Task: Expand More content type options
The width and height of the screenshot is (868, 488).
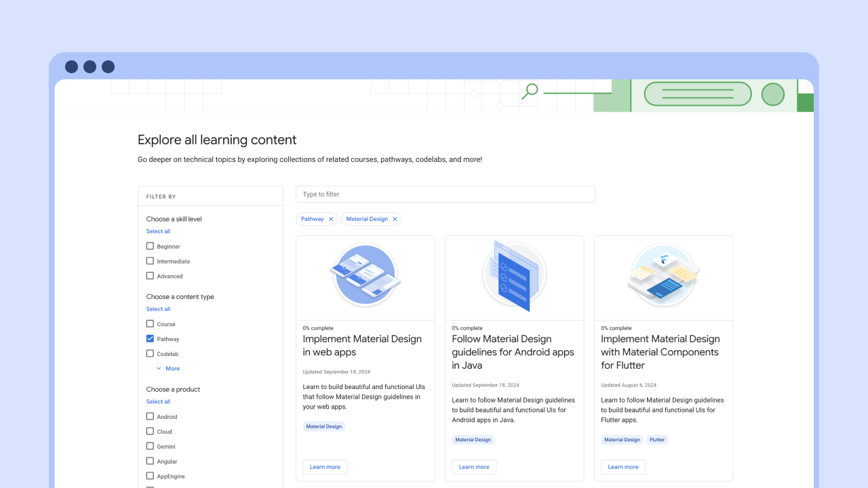Action: [x=168, y=368]
